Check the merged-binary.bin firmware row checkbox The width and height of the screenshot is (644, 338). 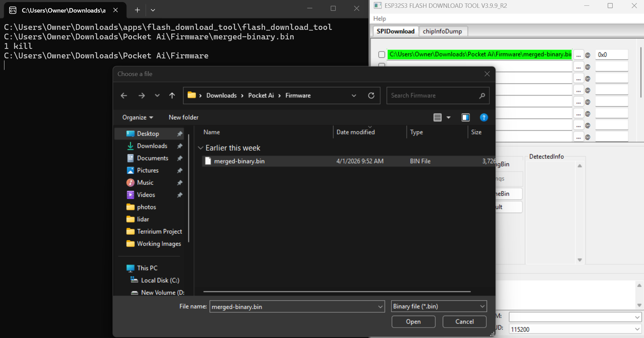(381, 54)
